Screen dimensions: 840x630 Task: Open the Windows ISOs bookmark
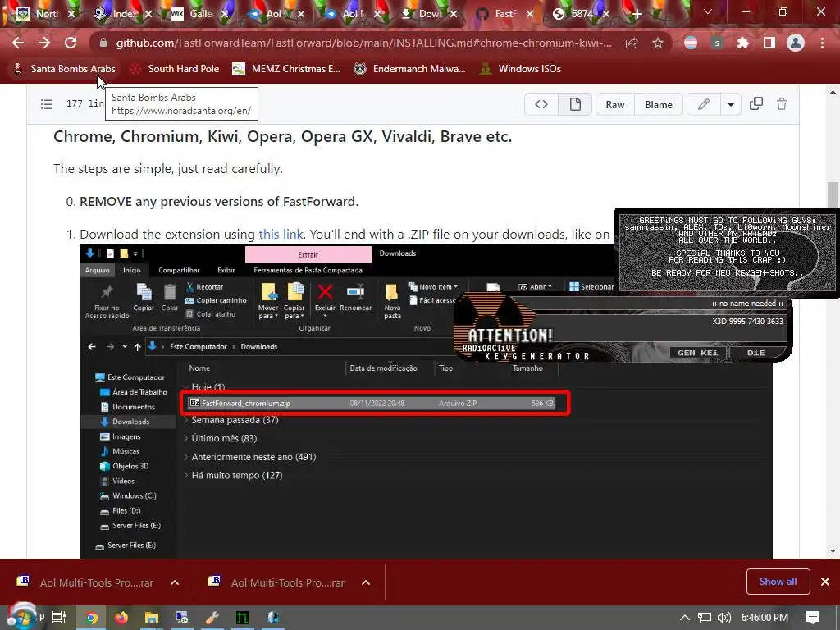click(520, 69)
